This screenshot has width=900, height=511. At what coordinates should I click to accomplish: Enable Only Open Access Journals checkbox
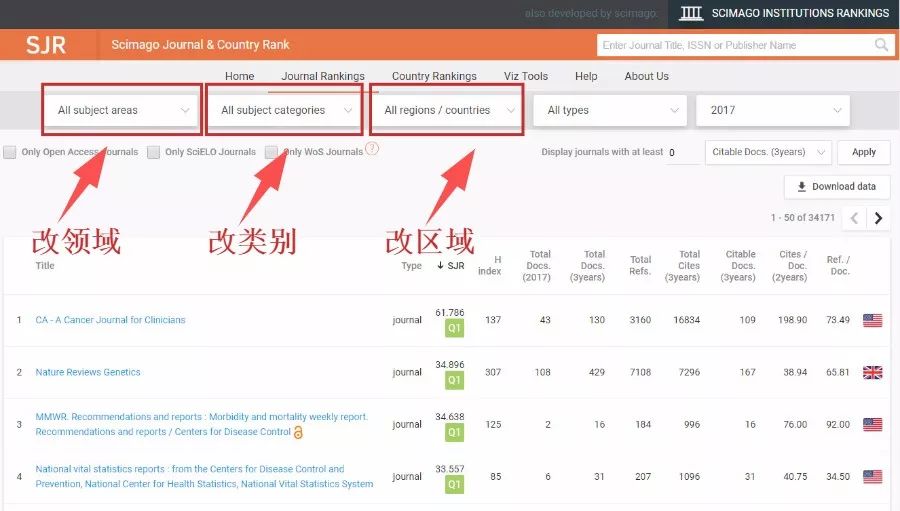click(x=10, y=152)
